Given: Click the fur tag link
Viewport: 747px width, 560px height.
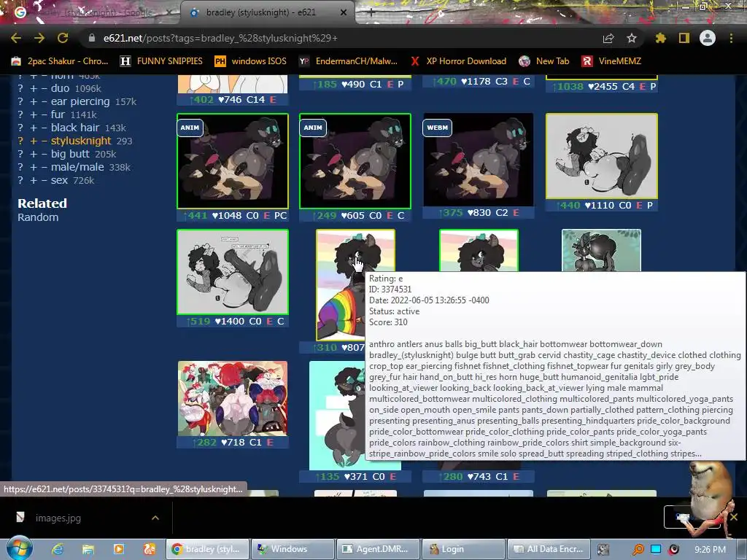Looking at the screenshot, I should [58, 114].
